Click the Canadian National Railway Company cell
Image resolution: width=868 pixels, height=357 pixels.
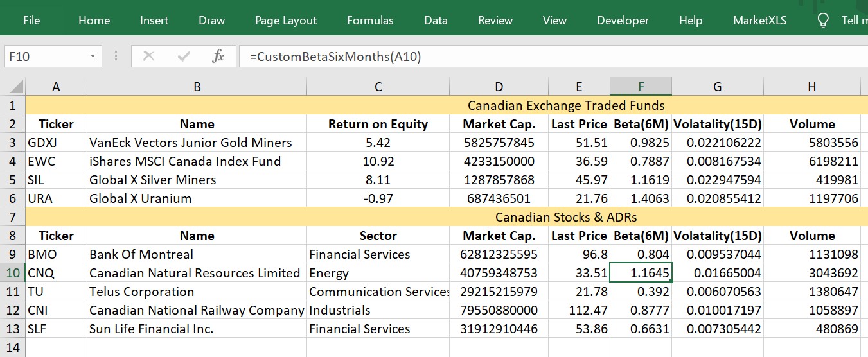point(197,310)
